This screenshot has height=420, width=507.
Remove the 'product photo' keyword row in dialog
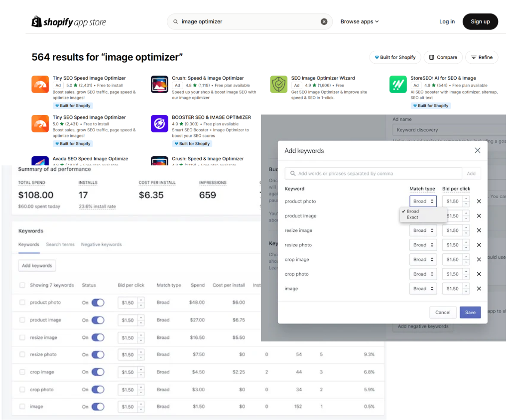click(479, 202)
